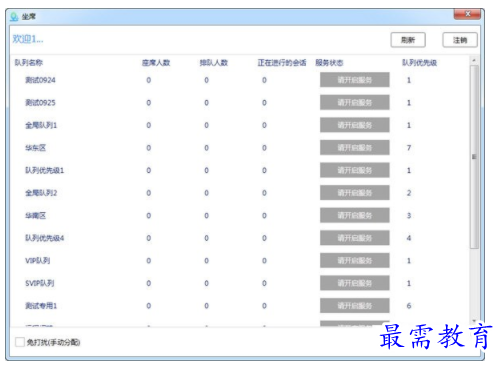501x368 pixels.
Task: Click priority value 2 of 全局队列2
Action: (x=409, y=193)
